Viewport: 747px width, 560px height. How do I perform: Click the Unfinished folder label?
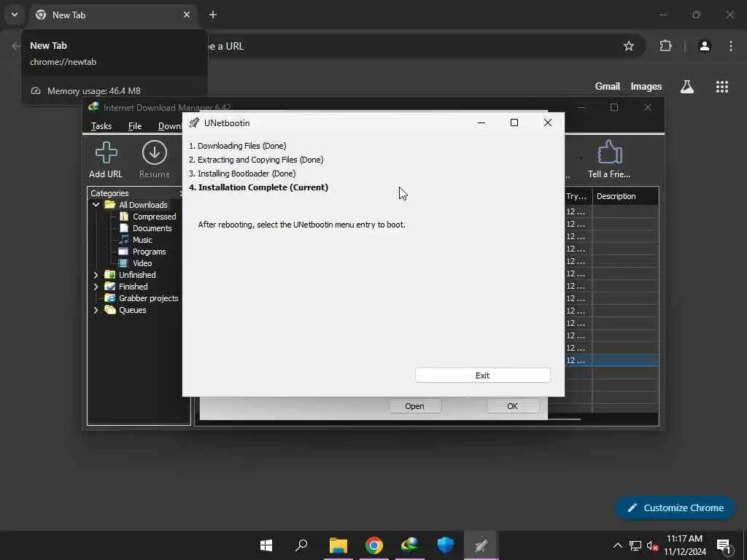pyautogui.click(x=137, y=275)
